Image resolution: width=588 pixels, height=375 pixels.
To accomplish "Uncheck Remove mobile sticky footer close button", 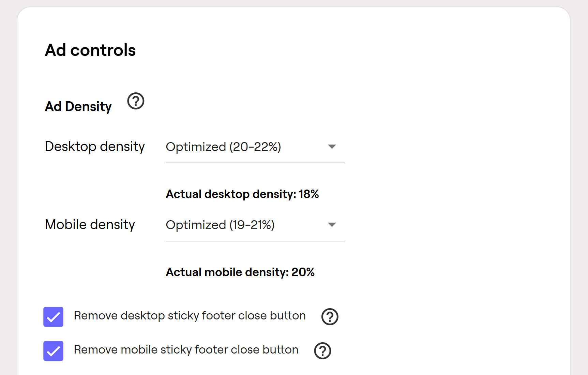I will (x=53, y=351).
